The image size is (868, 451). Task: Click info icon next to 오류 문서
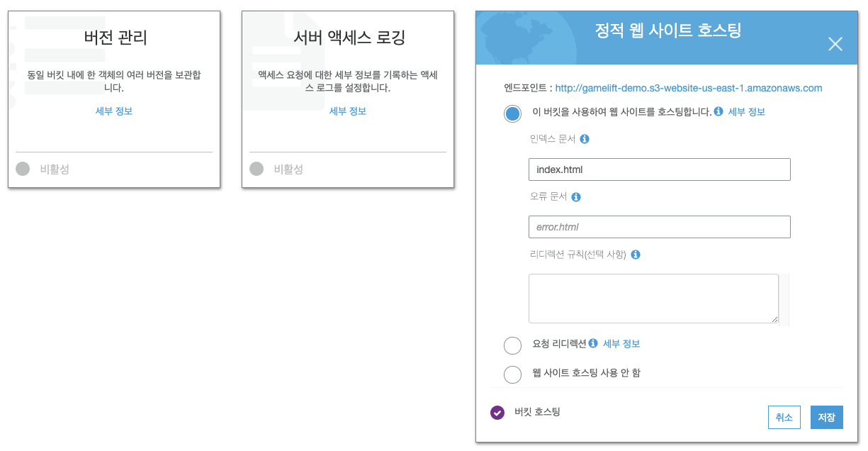click(x=576, y=197)
